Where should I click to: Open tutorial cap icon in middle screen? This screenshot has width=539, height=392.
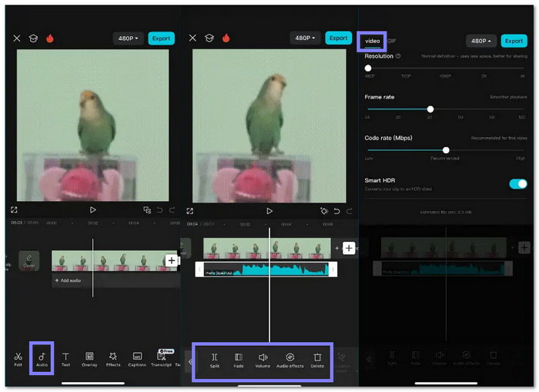click(209, 38)
